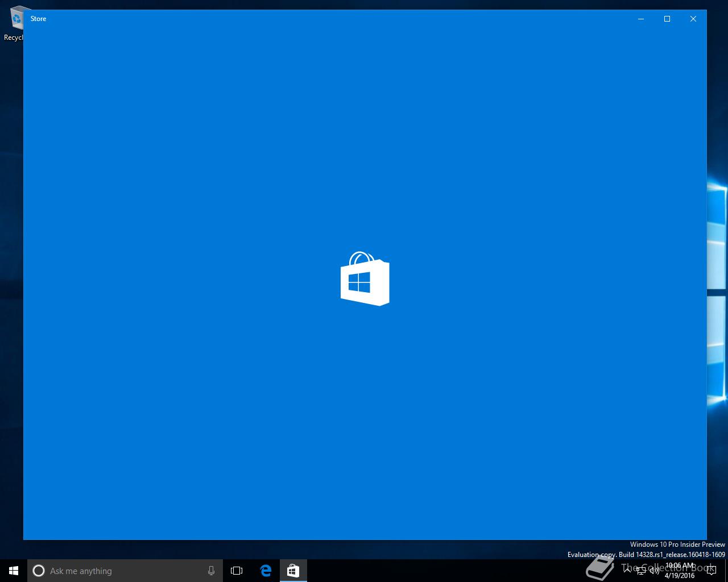The image size is (728, 582).
Task: Show hidden system tray icons
Action: [628, 571]
